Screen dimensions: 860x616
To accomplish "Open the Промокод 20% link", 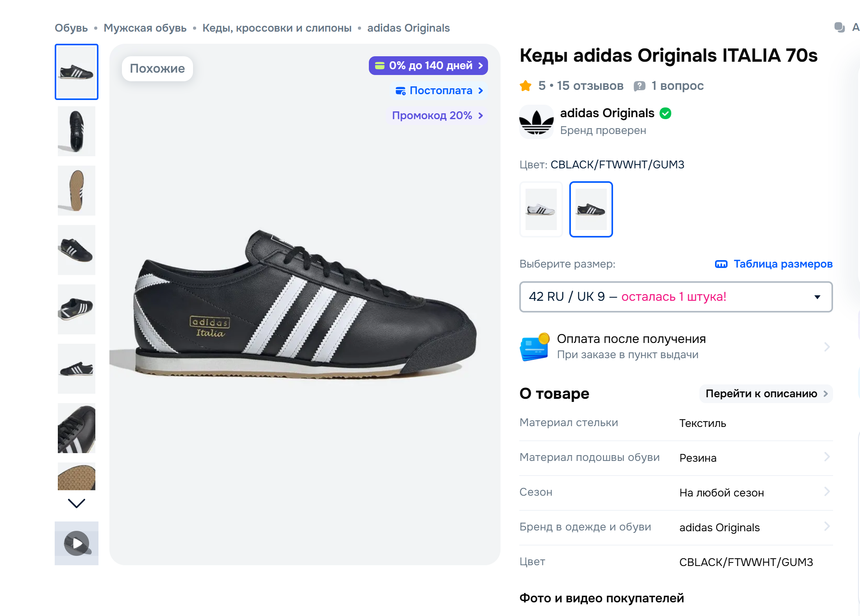I will point(437,116).
